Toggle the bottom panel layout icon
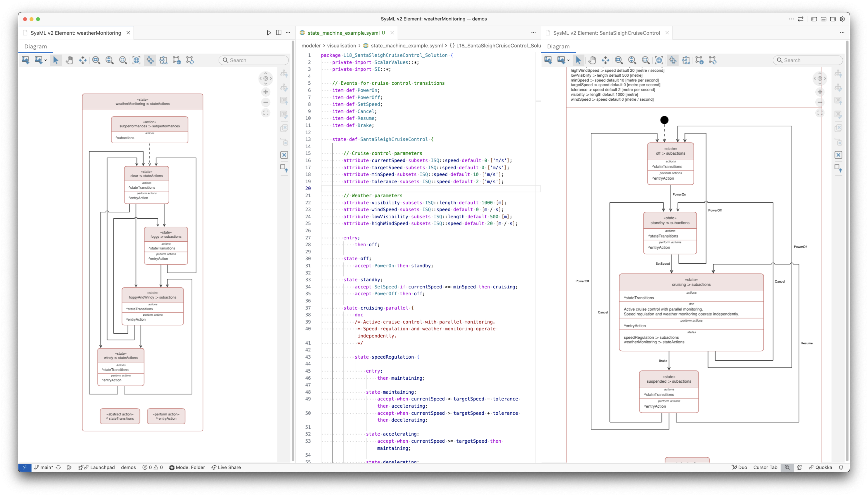This screenshot has height=496, width=868. pos(823,19)
